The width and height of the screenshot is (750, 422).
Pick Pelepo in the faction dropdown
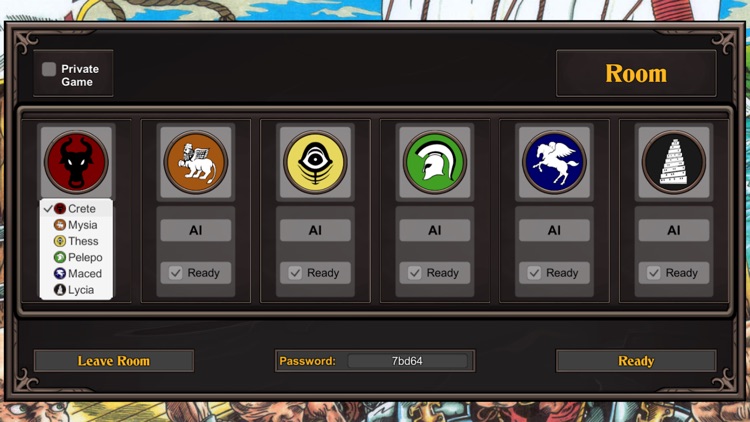76,257
